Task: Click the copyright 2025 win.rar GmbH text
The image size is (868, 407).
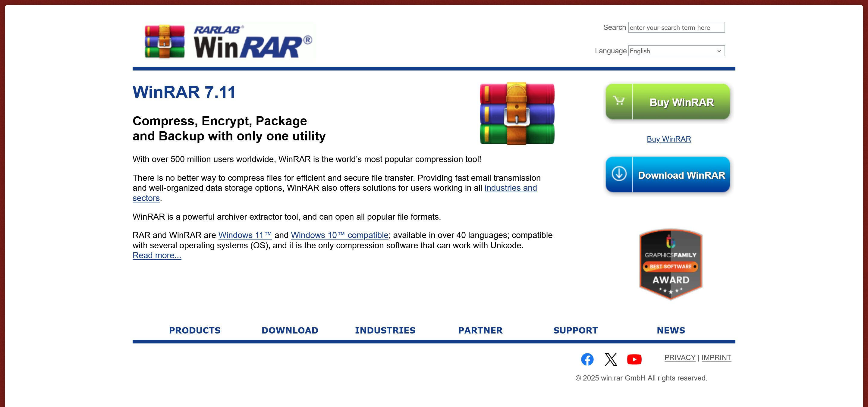Action: tap(641, 378)
